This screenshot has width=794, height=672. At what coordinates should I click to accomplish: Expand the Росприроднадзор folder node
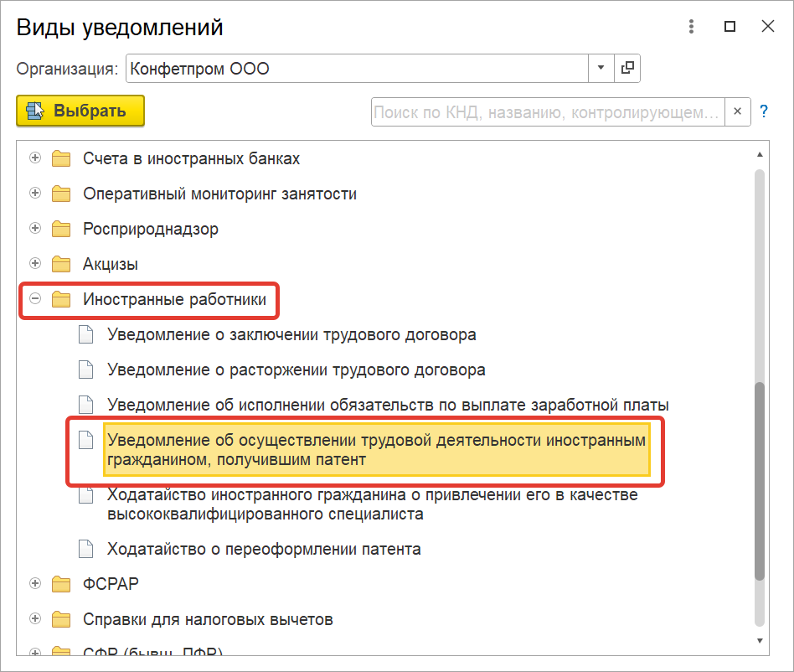pyautogui.click(x=35, y=229)
